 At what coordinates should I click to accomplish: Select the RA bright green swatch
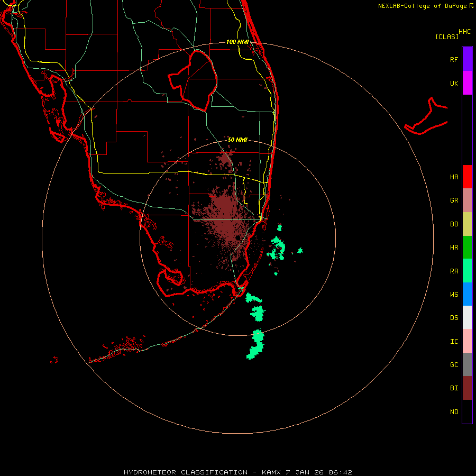click(x=467, y=271)
